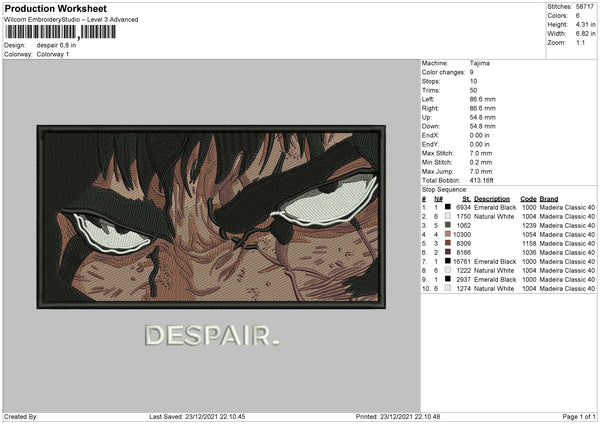Image resolution: width=600 pixels, height=424 pixels.
Task: Select the reddish-brown swatch for stitch count 8309
Action: (447, 243)
